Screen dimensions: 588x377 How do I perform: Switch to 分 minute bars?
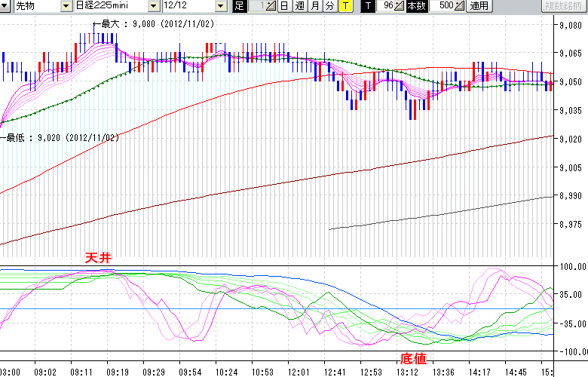[x=329, y=6]
